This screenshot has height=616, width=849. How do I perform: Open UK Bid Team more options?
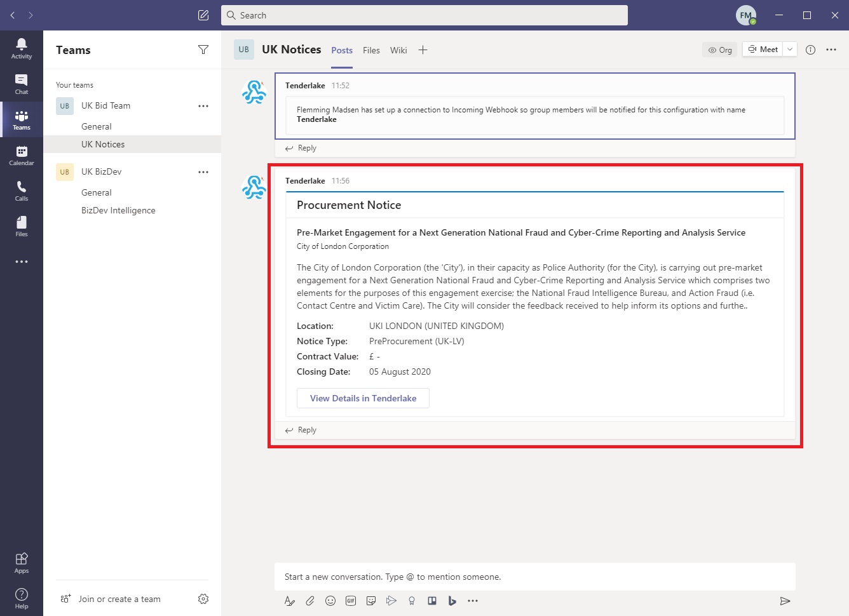(x=203, y=106)
